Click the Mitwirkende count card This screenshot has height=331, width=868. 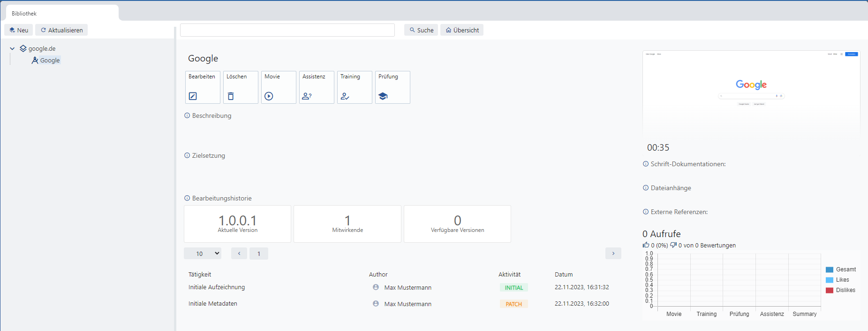(347, 224)
